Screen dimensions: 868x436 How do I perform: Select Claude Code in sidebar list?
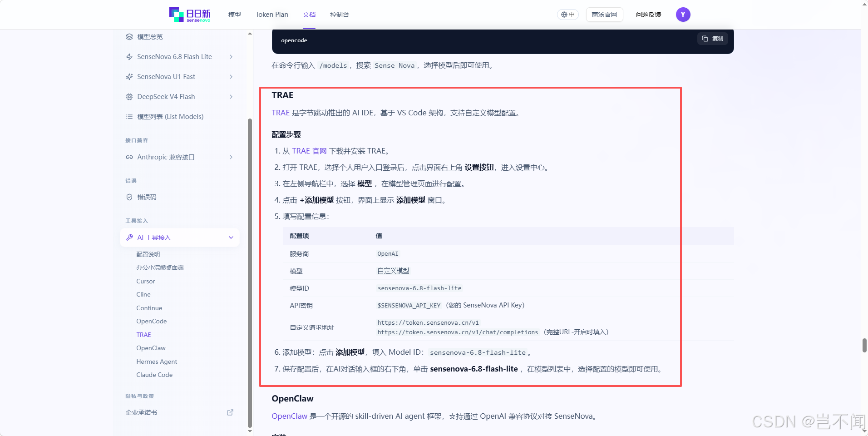coord(154,375)
